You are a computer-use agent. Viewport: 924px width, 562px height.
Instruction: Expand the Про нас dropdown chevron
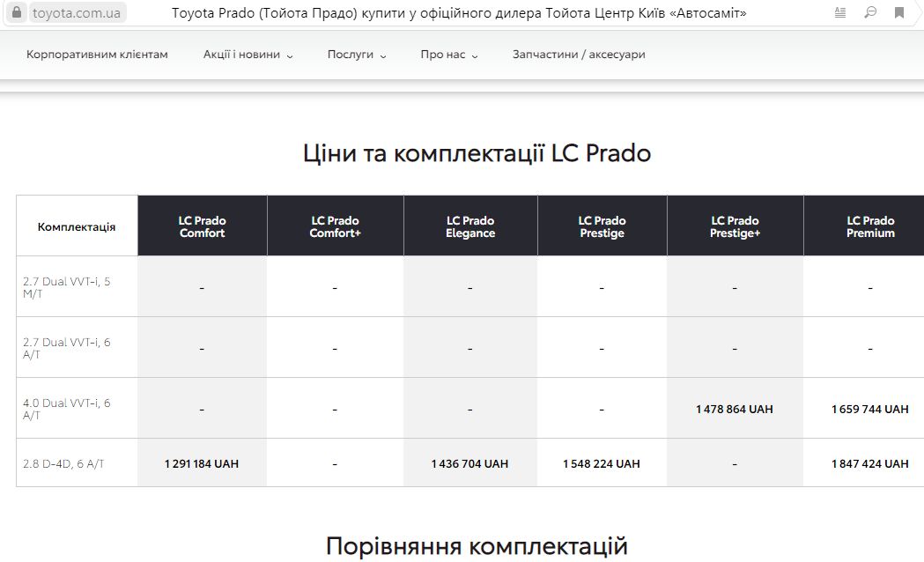[475, 55]
